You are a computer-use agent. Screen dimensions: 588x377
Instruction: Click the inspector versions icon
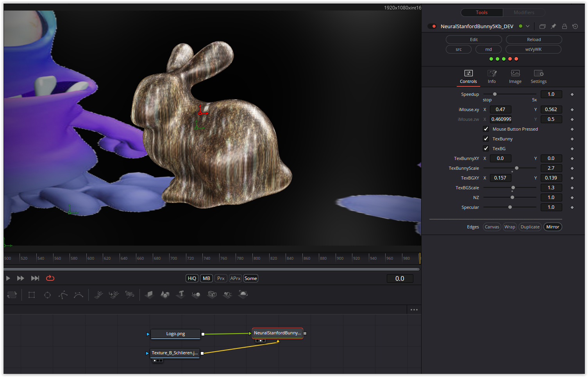542,26
